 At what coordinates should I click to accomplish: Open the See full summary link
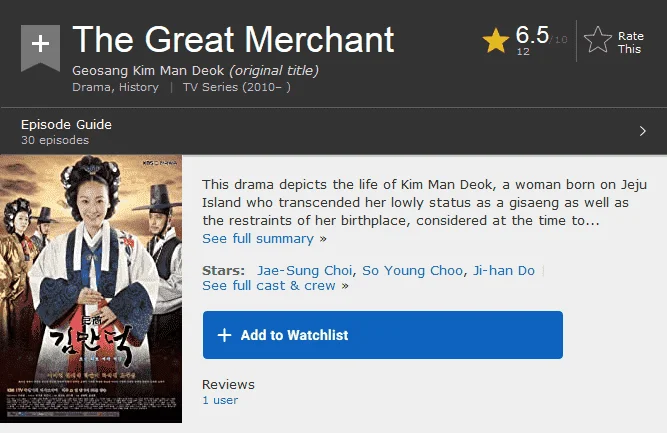(x=258, y=239)
